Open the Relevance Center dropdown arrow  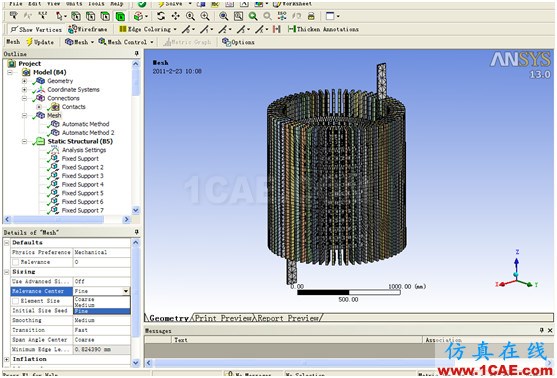tap(126, 291)
